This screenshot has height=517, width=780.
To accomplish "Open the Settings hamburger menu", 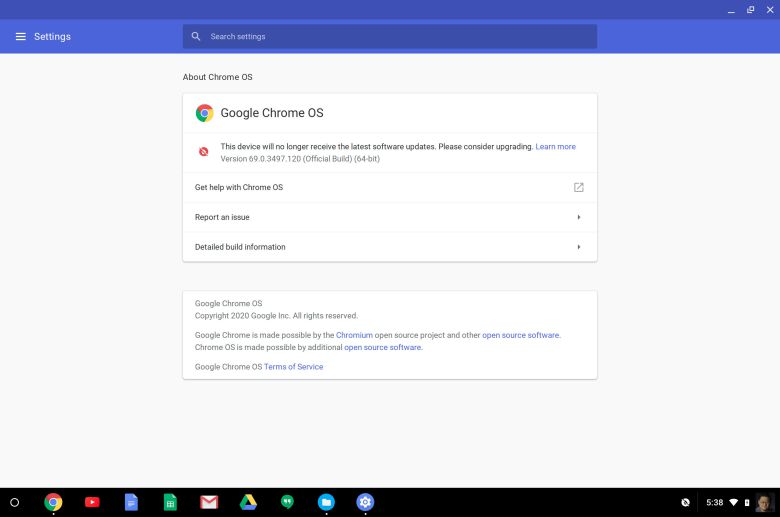I will (x=20, y=37).
